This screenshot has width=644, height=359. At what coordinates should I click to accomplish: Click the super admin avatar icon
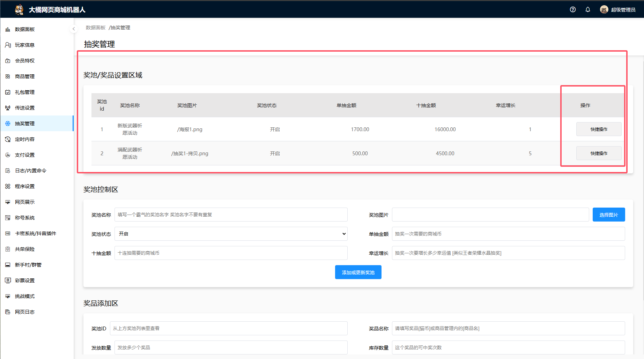604,9
